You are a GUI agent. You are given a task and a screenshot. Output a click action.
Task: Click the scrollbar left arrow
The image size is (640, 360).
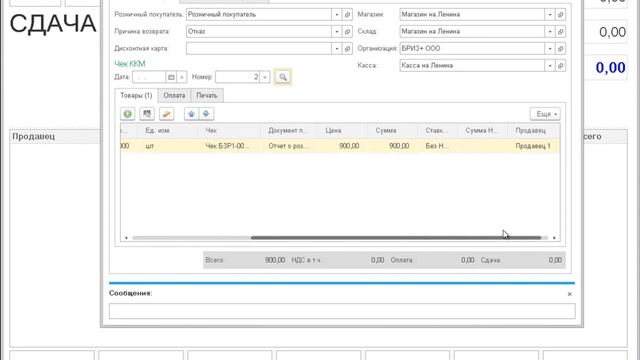coord(126,238)
